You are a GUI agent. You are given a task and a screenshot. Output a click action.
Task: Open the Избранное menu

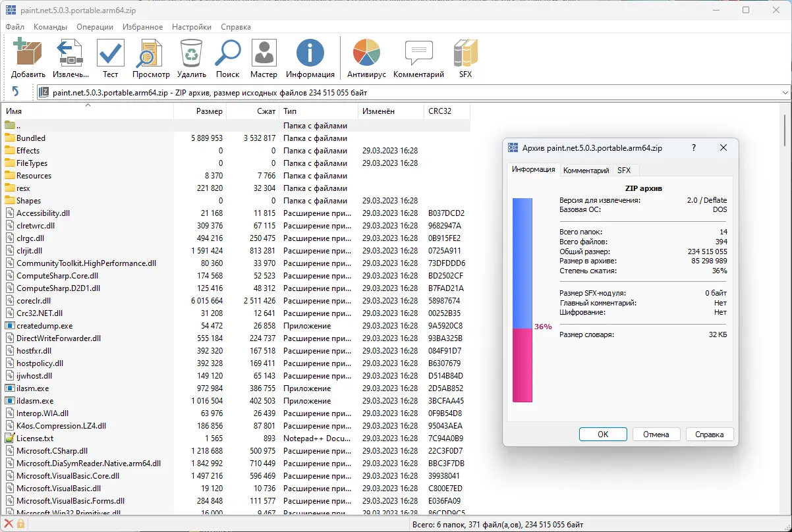142,27
